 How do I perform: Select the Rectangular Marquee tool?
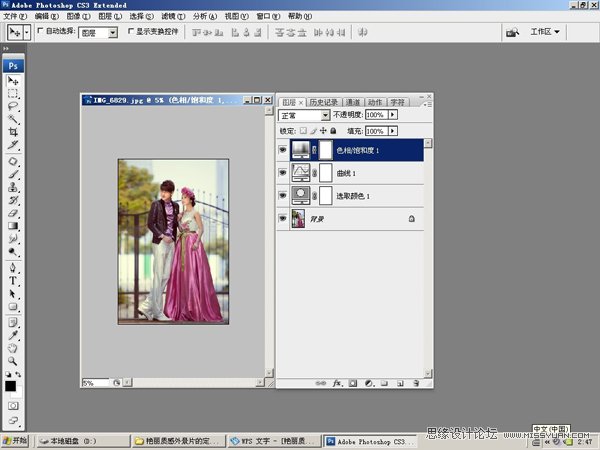13,94
